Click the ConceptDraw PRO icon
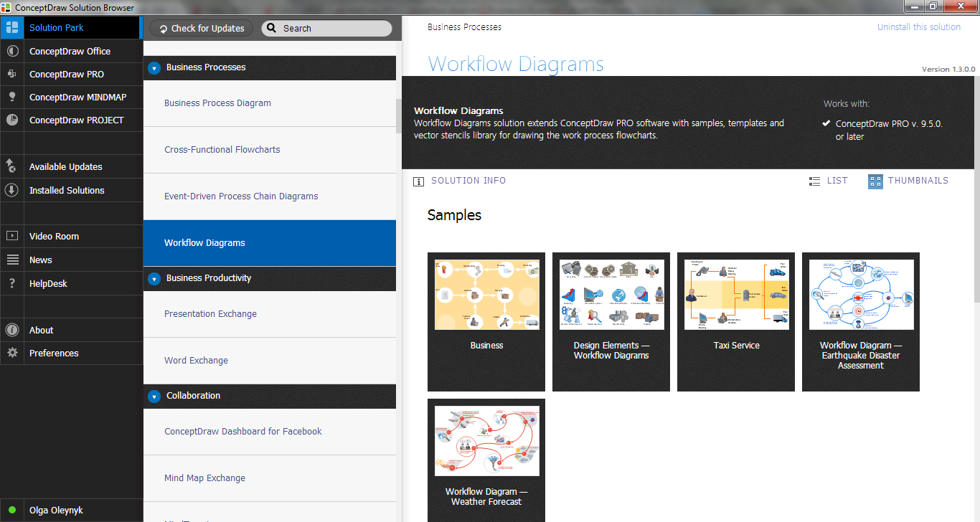The height and width of the screenshot is (522, 980). point(11,74)
